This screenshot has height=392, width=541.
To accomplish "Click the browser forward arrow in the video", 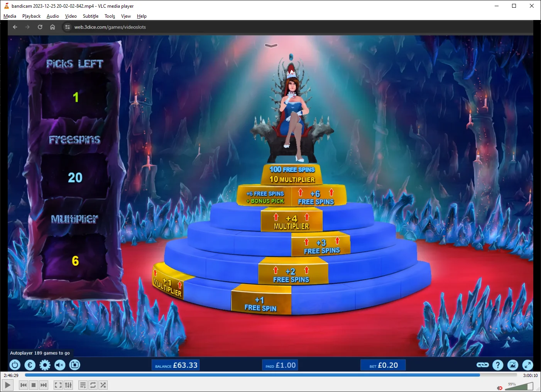I will [x=27, y=27].
